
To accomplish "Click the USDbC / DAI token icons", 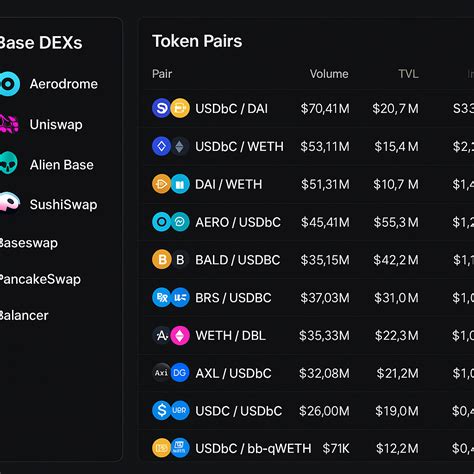I will (171, 108).
